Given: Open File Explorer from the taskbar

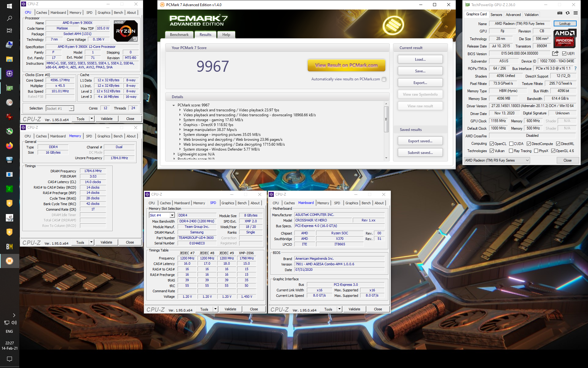Looking at the screenshot, I should click(x=9, y=59).
